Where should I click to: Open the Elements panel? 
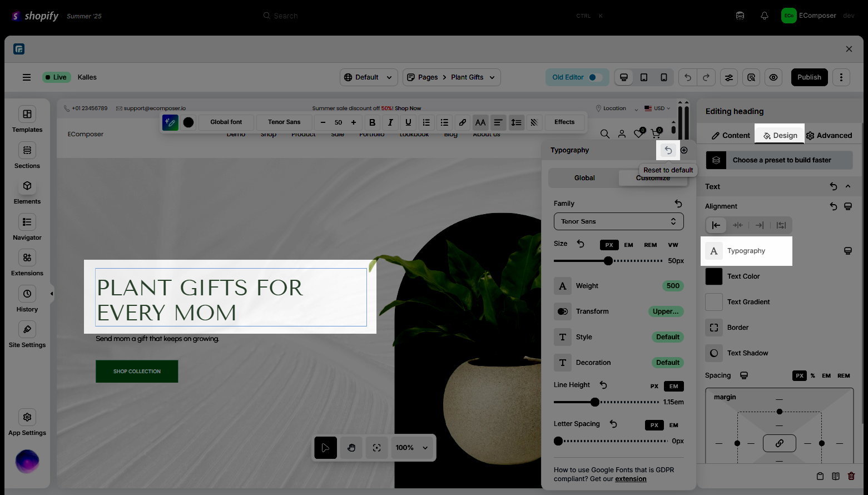click(27, 191)
